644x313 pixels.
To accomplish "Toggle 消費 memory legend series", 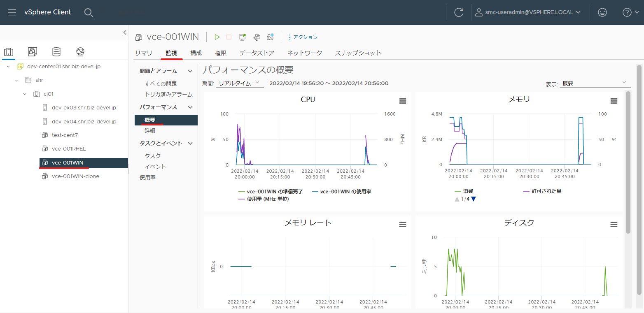I will tap(464, 191).
